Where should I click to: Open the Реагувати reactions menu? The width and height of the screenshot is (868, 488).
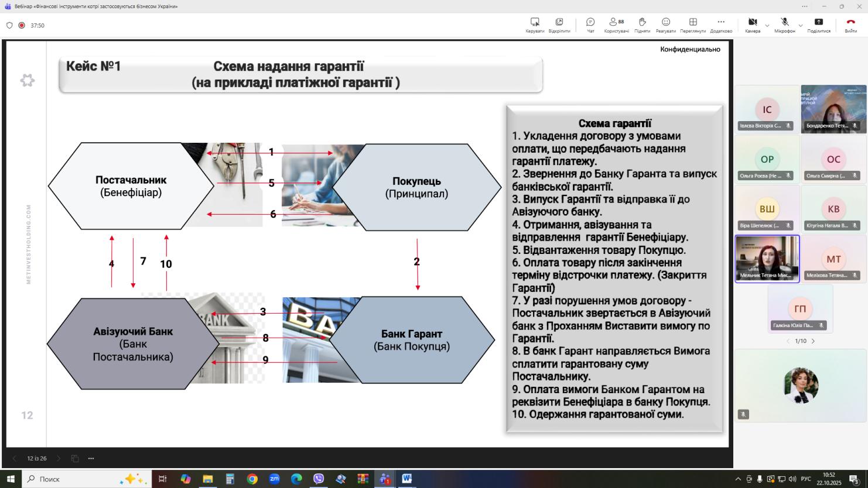[x=665, y=25]
